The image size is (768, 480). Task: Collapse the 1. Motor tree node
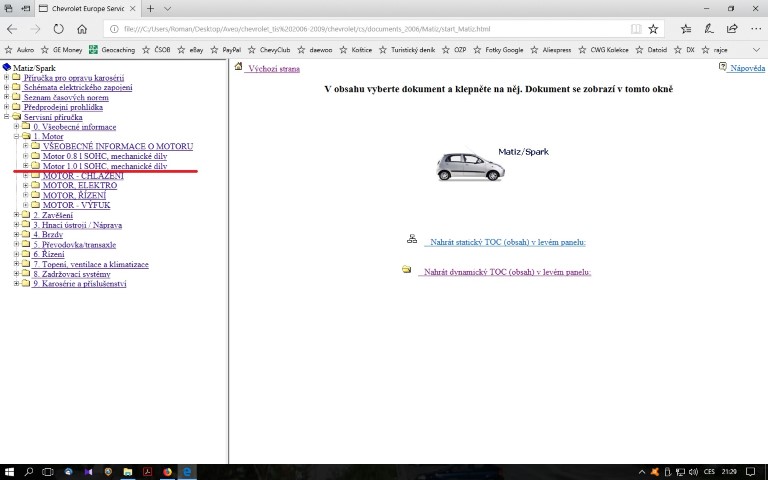[x=16, y=137]
